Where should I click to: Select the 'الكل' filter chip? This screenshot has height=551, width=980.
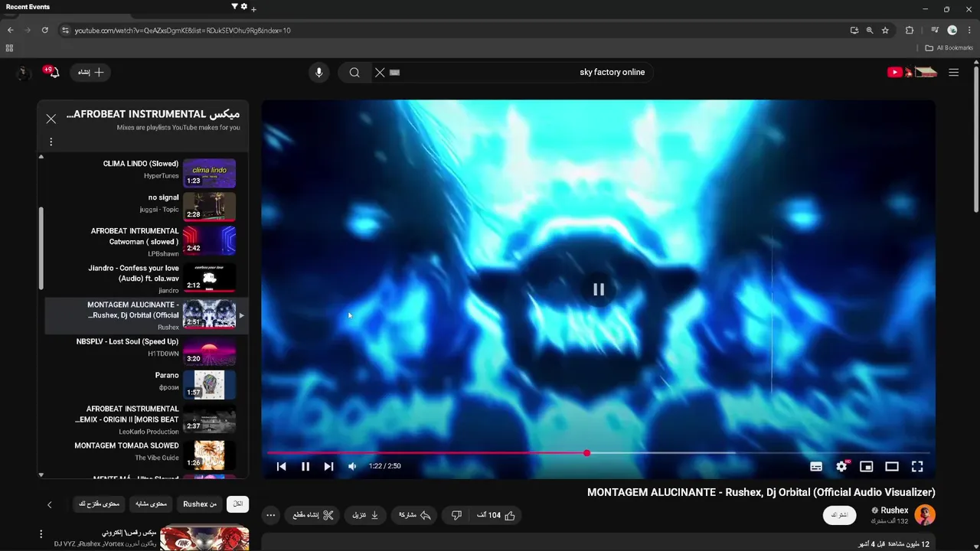[x=237, y=504]
